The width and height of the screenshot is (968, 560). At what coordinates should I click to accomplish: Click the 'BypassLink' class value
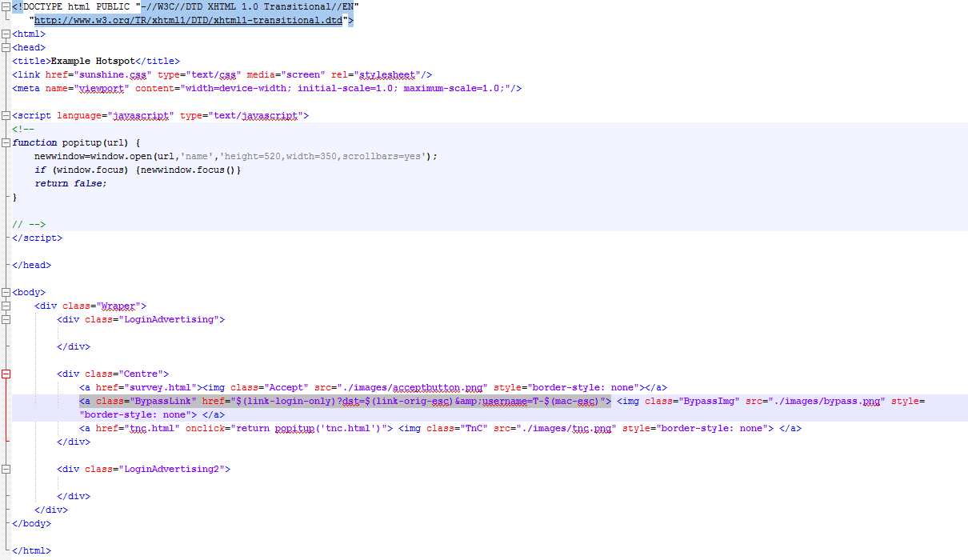[163, 401]
